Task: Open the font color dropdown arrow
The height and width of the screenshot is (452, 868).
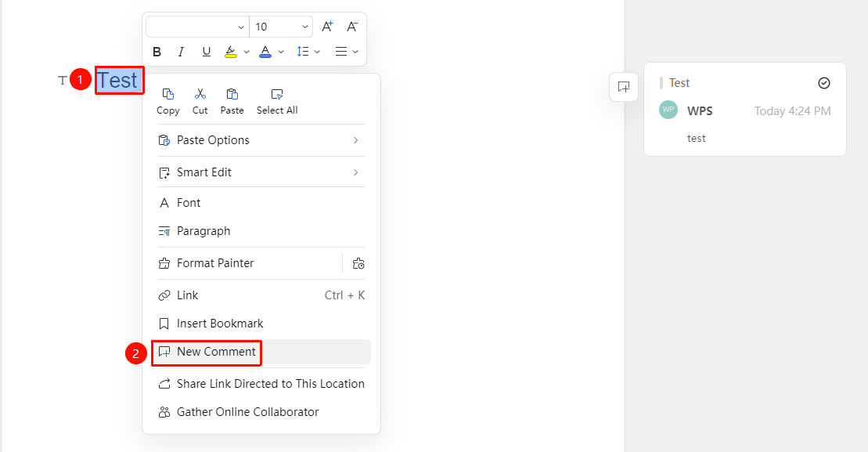Action: 281,52
